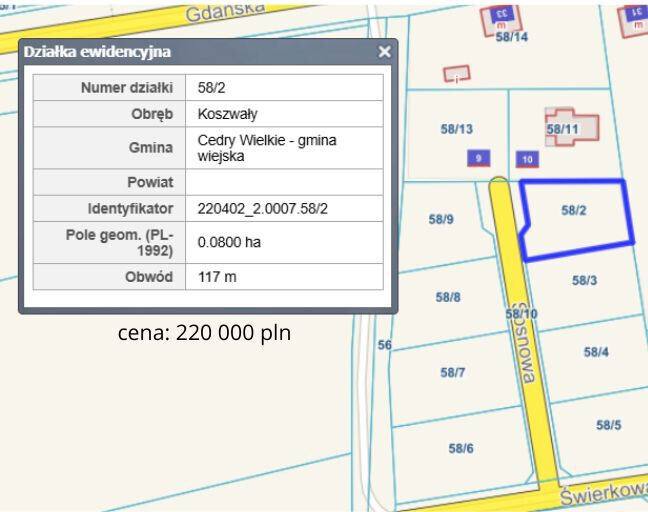Click building outline on parcel 58/11
Image resolution: width=648 pixels, height=512 pixels.
click(572, 127)
